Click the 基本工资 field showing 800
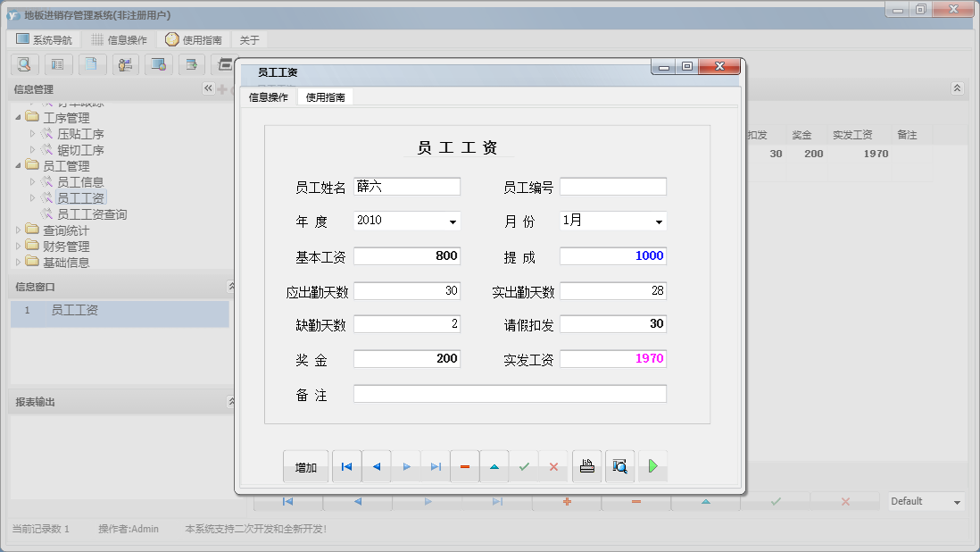The width and height of the screenshot is (980, 552). 407,255
